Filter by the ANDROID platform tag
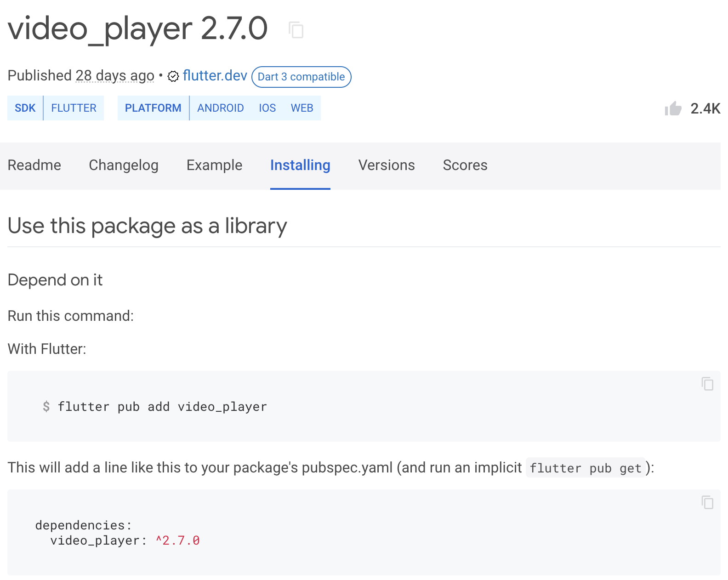This screenshot has height=580, width=728. point(221,108)
